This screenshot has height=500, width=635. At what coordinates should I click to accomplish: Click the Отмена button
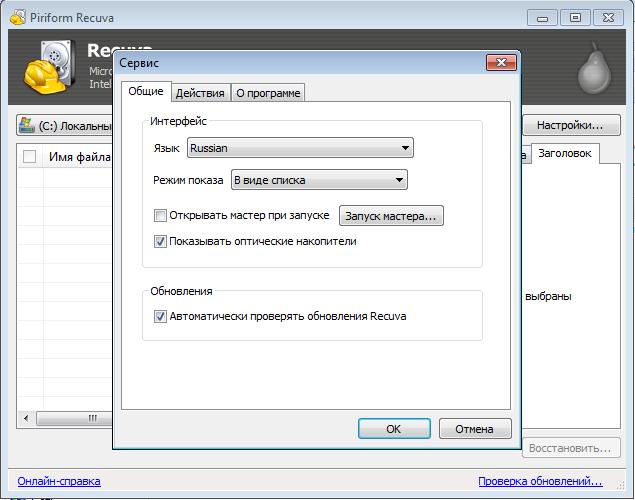pos(475,429)
